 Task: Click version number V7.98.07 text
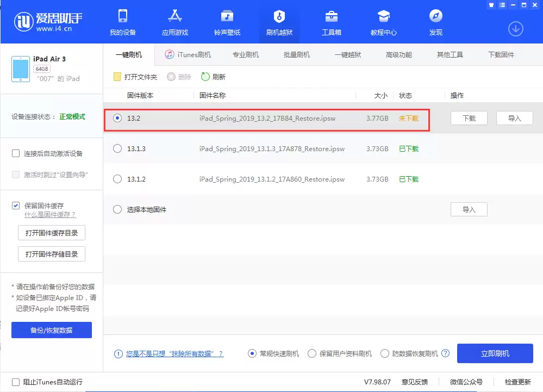click(x=377, y=382)
